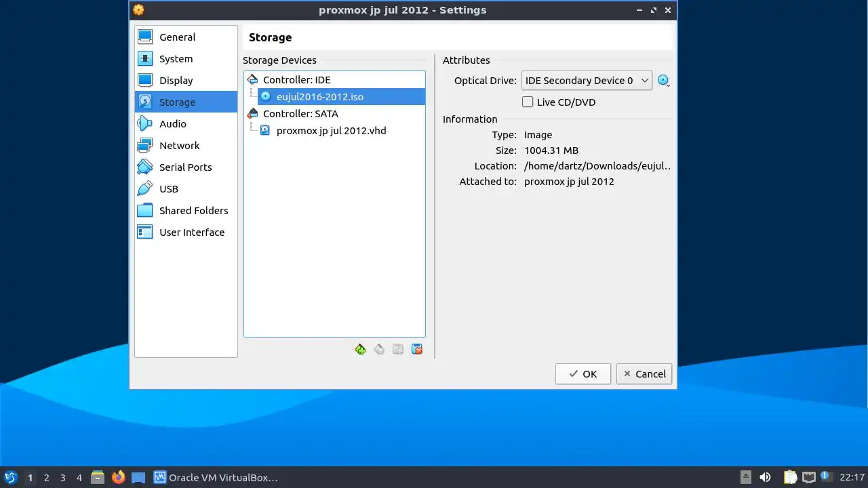Maximize the Settings dialog window

[x=654, y=10]
